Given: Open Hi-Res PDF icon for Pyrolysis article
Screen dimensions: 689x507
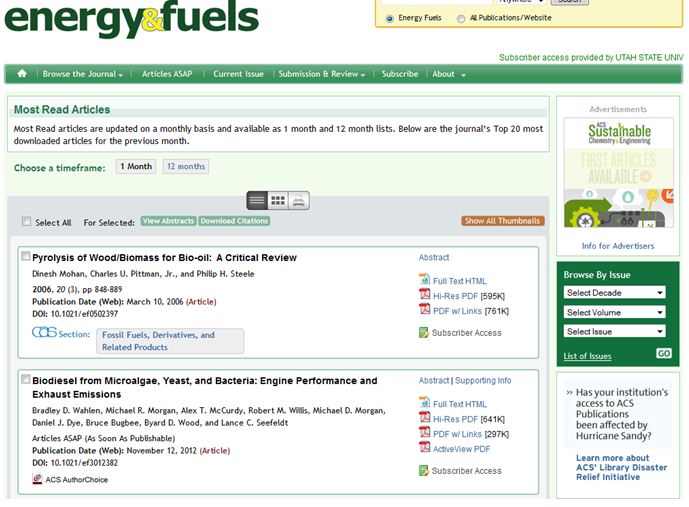Looking at the screenshot, I should 424,294.
